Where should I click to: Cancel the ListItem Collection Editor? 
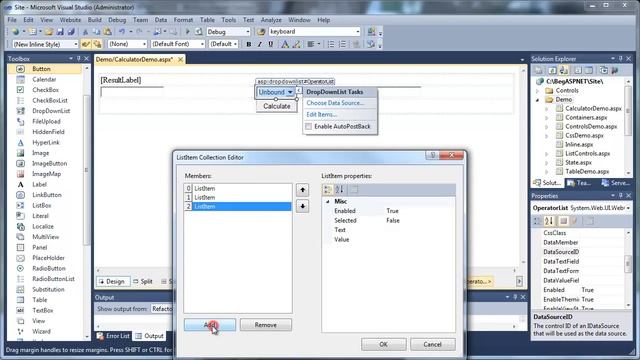tap(432, 344)
